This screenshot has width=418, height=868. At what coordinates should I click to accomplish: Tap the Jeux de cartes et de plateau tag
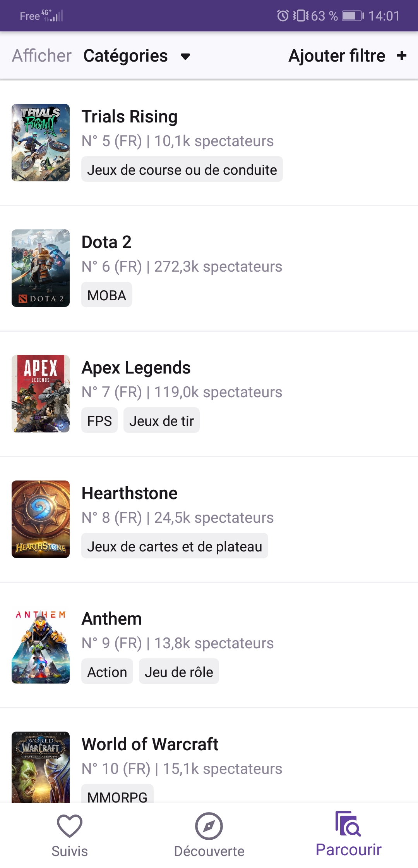(175, 546)
